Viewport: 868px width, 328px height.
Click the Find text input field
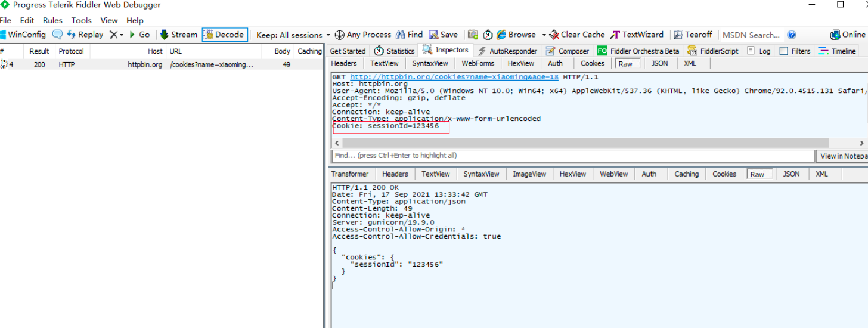tap(572, 156)
